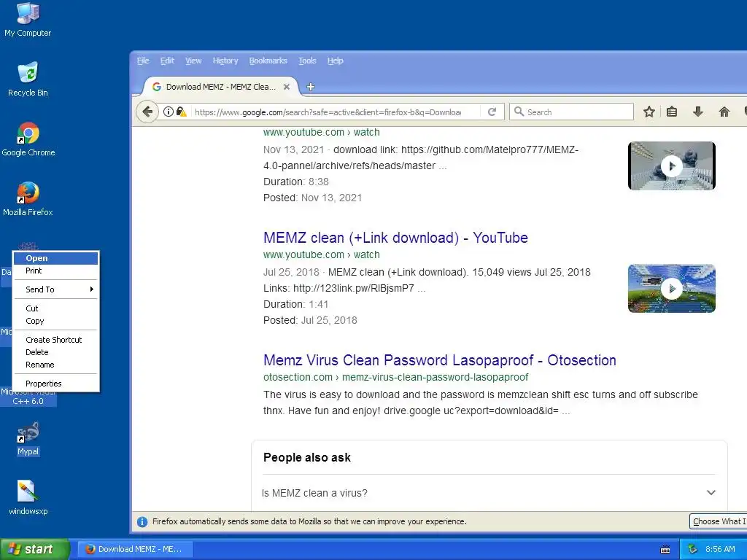Select 'People also ask' heading text
Image resolution: width=747 pixels, height=560 pixels.
coord(307,458)
